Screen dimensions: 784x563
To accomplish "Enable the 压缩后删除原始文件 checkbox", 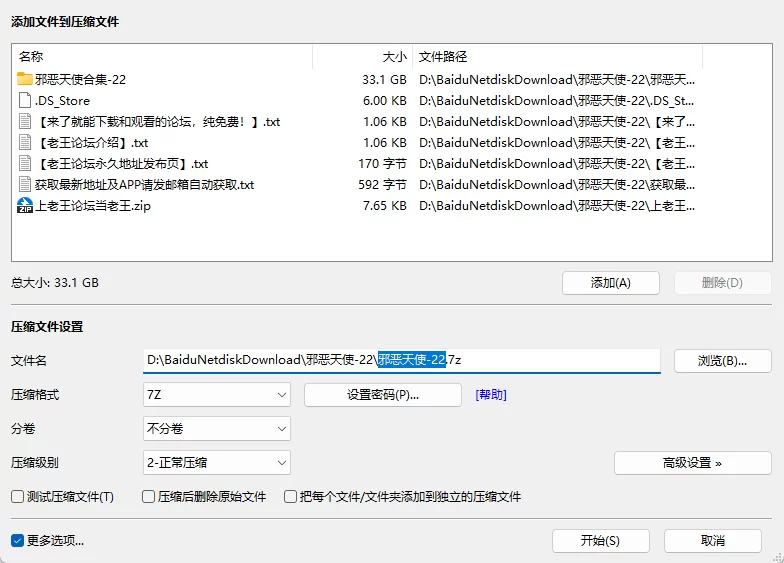I will point(148,496).
